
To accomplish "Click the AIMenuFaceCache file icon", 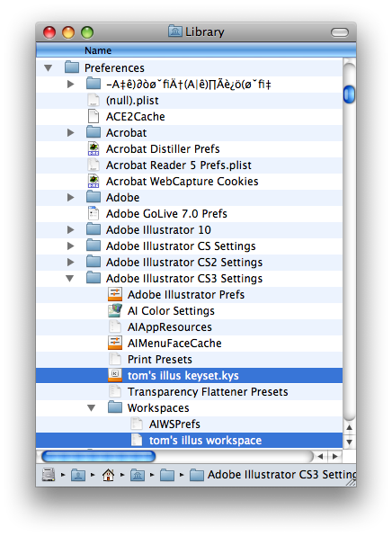I will 115,343.
